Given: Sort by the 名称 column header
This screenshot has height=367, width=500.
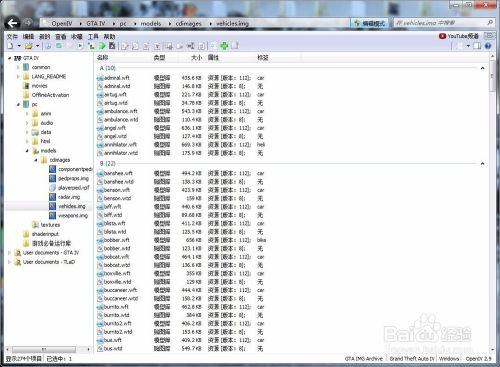Looking at the screenshot, I should [102, 58].
